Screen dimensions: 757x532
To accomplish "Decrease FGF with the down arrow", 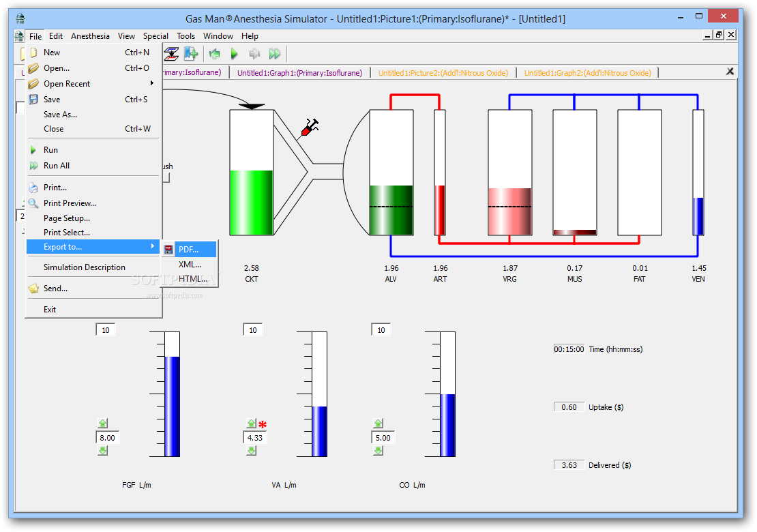I will pyautogui.click(x=103, y=450).
